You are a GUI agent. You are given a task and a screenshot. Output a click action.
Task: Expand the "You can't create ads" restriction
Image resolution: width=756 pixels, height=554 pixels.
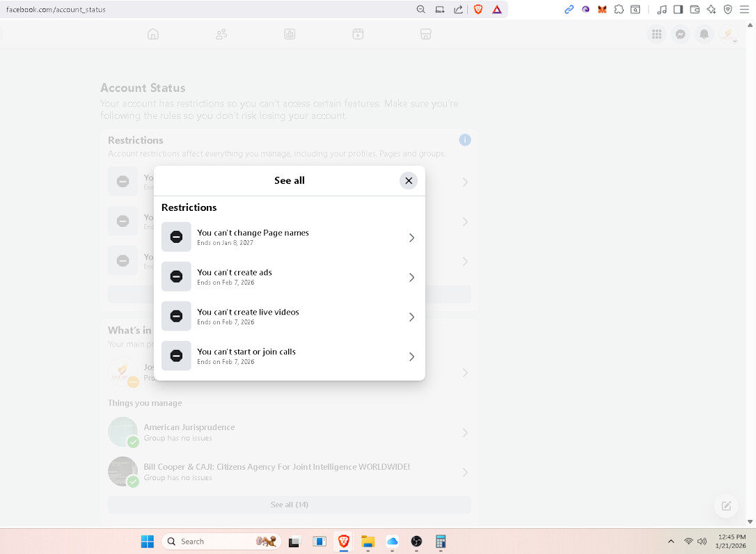[289, 277]
